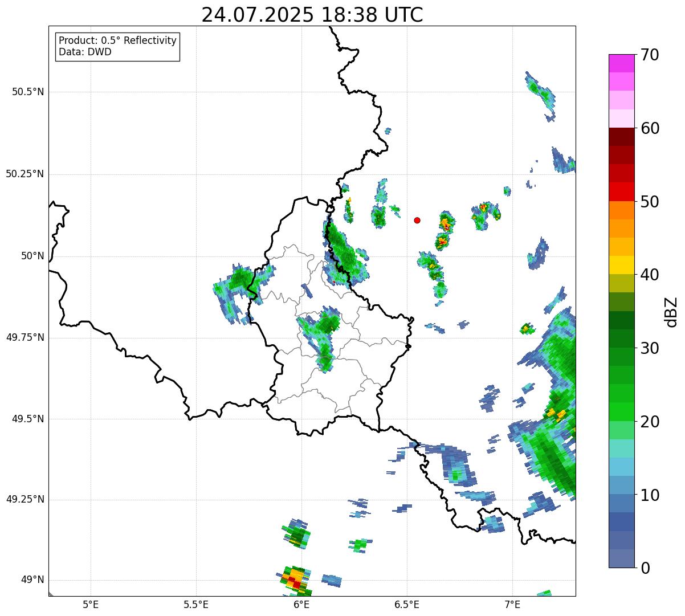
Task: Select the "Product: 0.5° Reflectivity" text
Action: pos(117,41)
